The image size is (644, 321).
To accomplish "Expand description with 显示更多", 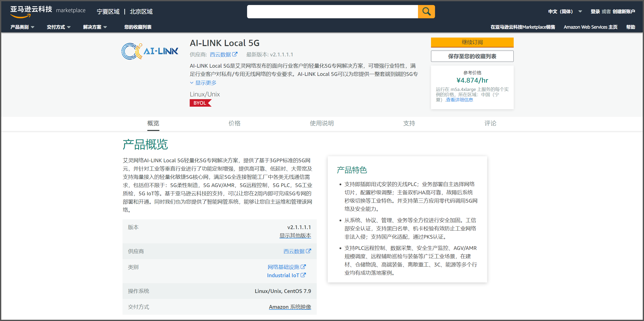I will point(203,83).
